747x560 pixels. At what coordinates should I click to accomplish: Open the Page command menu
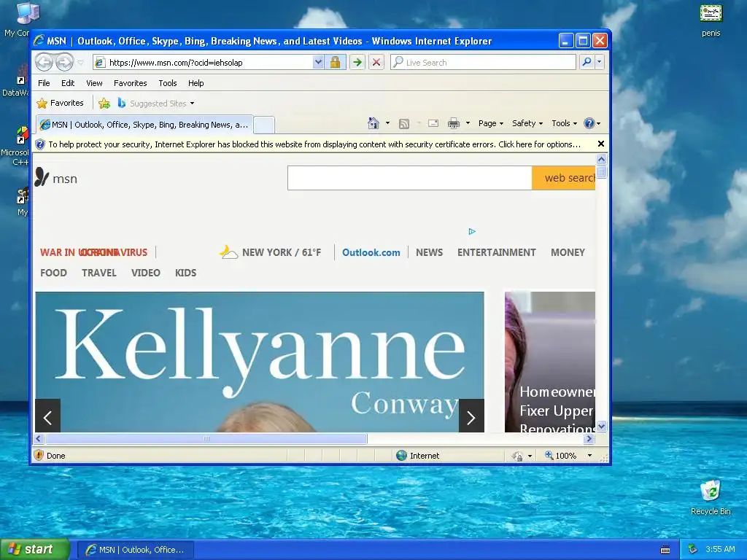pos(491,123)
